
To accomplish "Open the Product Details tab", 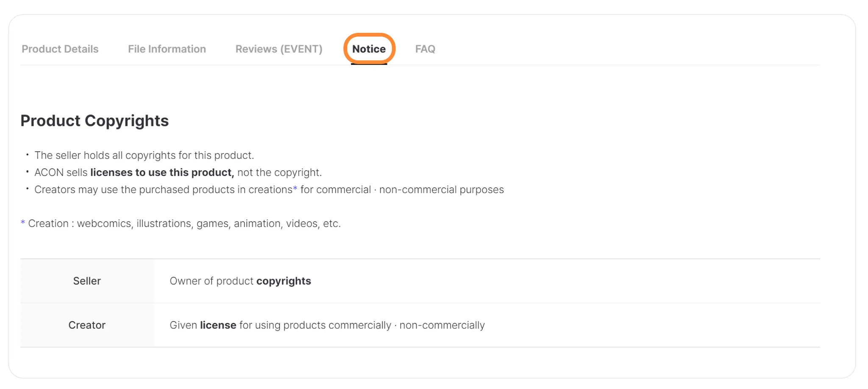I will [x=60, y=49].
